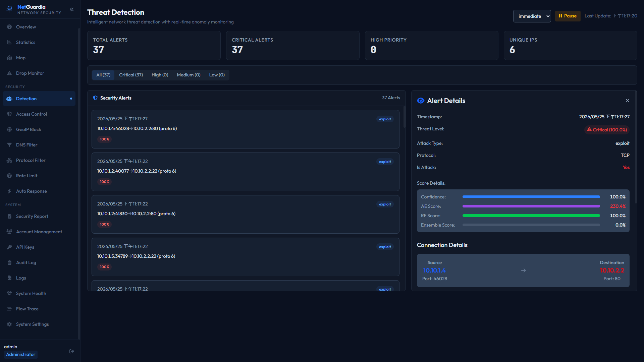Collapse the sidebar with double-chevron icon

click(x=71, y=9)
